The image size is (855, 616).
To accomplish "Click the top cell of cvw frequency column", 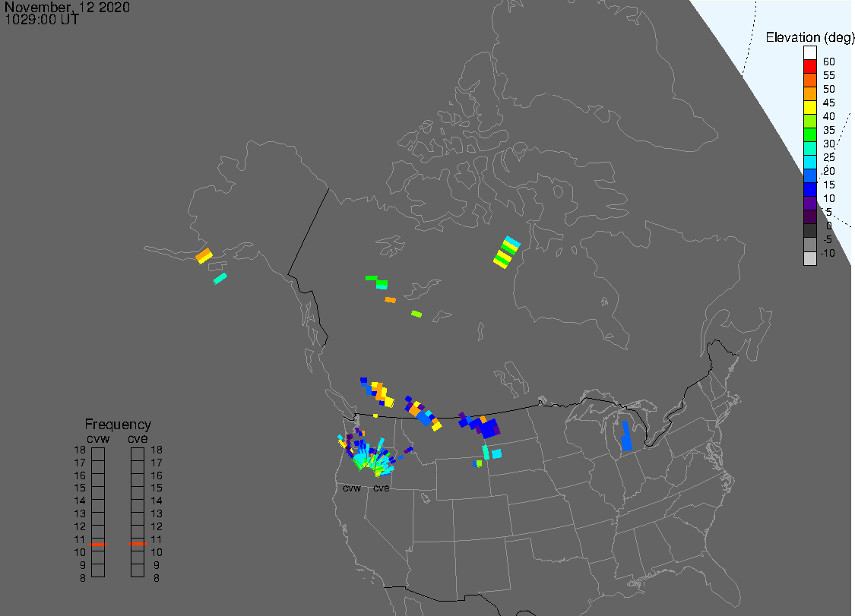I will (x=98, y=453).
